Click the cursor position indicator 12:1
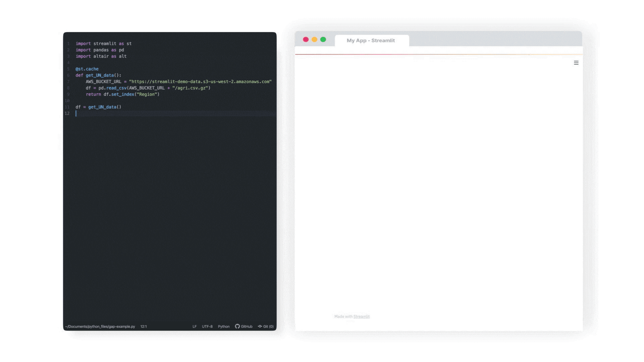Screen dimensions: 644x362 click(143, 326)
